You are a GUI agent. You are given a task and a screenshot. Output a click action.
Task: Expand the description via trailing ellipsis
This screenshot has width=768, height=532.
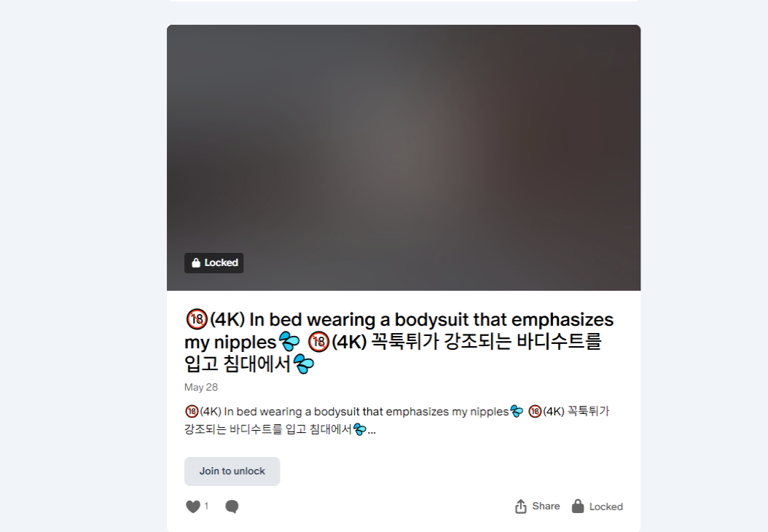372,431
